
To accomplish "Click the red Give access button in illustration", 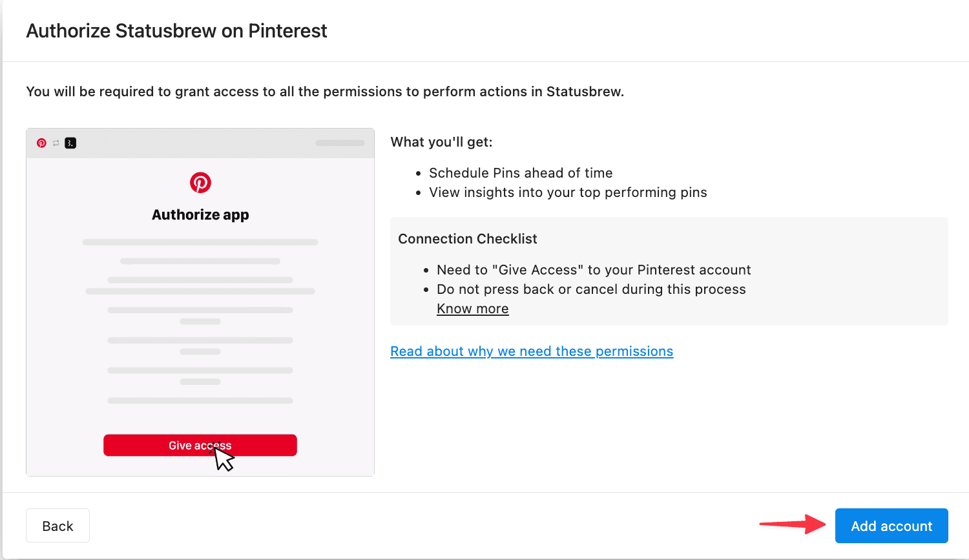I will click(x=200, y=445).
